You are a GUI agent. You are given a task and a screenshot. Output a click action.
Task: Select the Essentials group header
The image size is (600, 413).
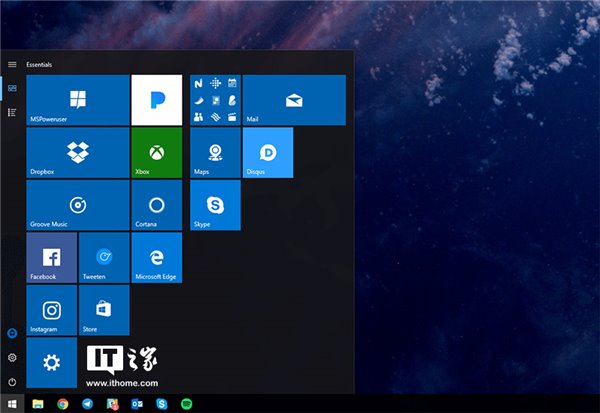point(39,65)
